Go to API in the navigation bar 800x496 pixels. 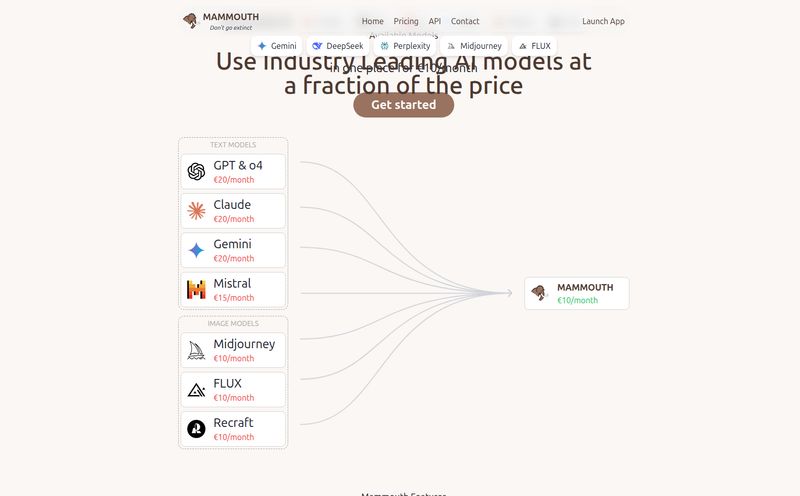click(x=435, y=21)
